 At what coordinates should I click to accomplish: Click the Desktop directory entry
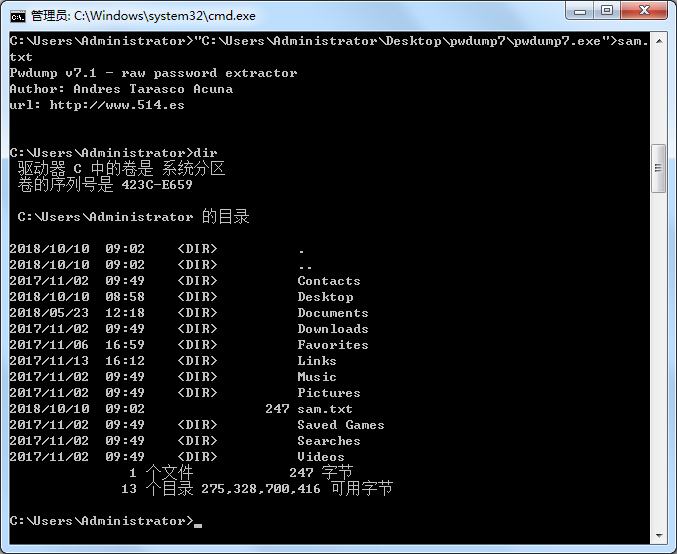click(325, 297)
